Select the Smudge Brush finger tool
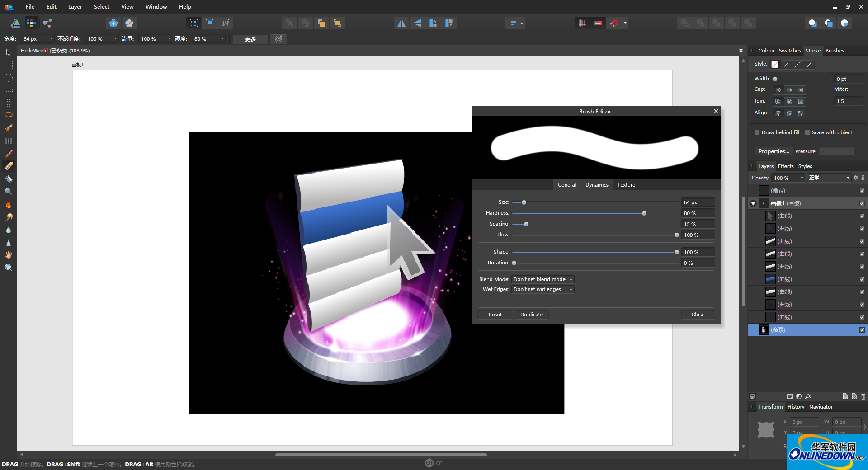Image resolution: width=868 pixels, height=470 pixels. click(x=8, y=217)
